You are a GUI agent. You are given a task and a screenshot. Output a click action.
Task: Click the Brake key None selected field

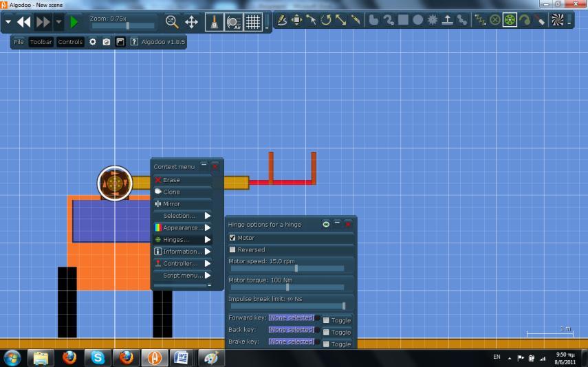[292, 342]
